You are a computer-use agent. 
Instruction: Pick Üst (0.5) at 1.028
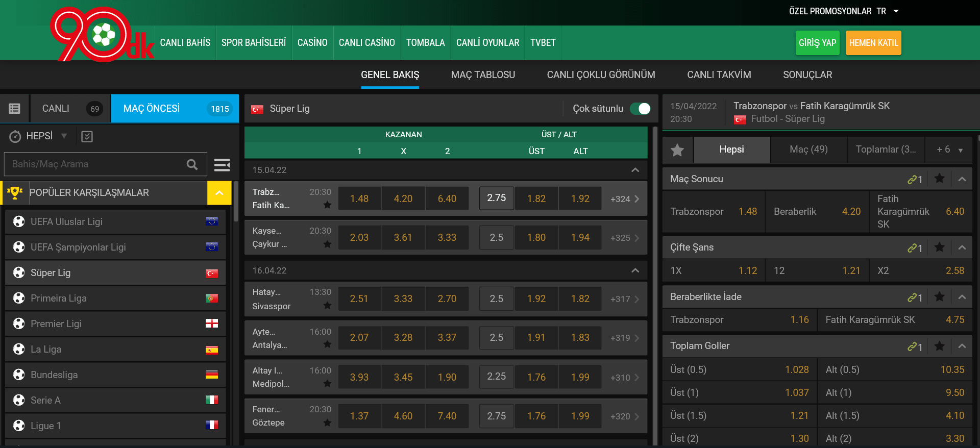740,370
